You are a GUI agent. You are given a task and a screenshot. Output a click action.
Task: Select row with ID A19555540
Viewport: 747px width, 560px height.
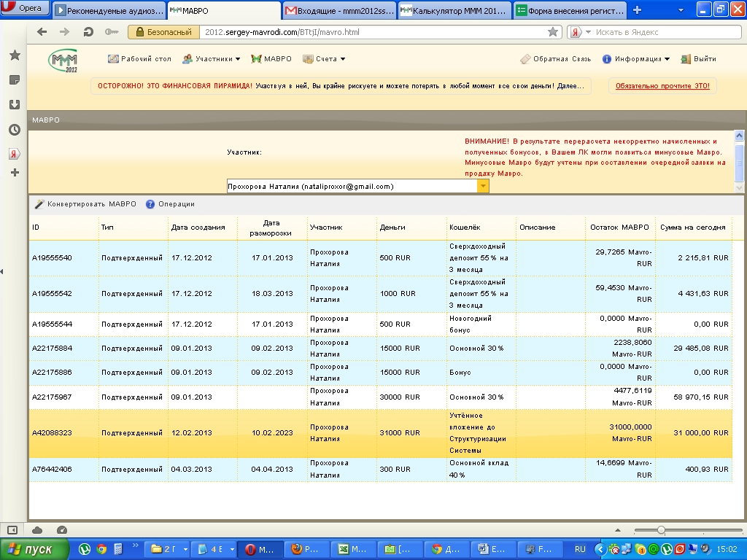(x=380, y=257)
